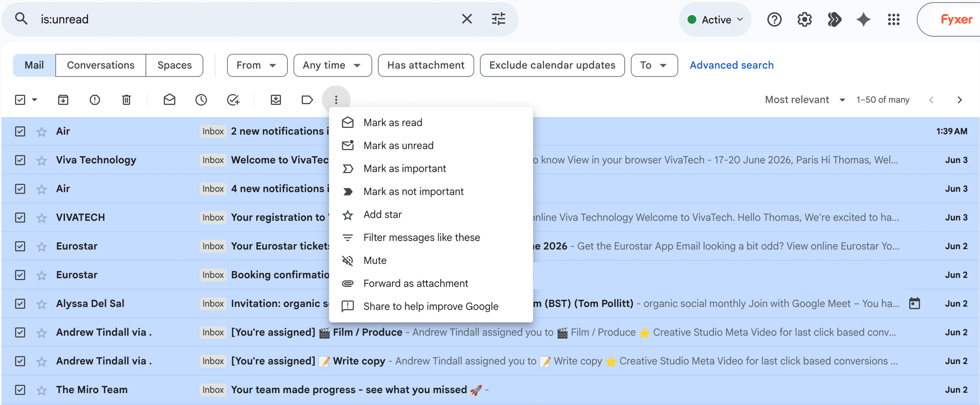Choose Add star from menu
The image size is (980, 405).
431,214
